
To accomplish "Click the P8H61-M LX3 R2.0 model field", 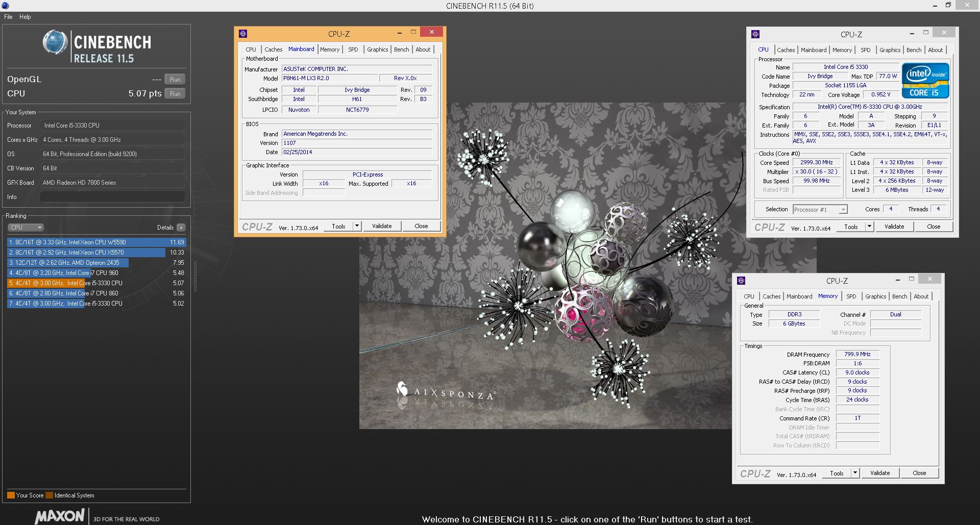I will [x=330, y=79].
